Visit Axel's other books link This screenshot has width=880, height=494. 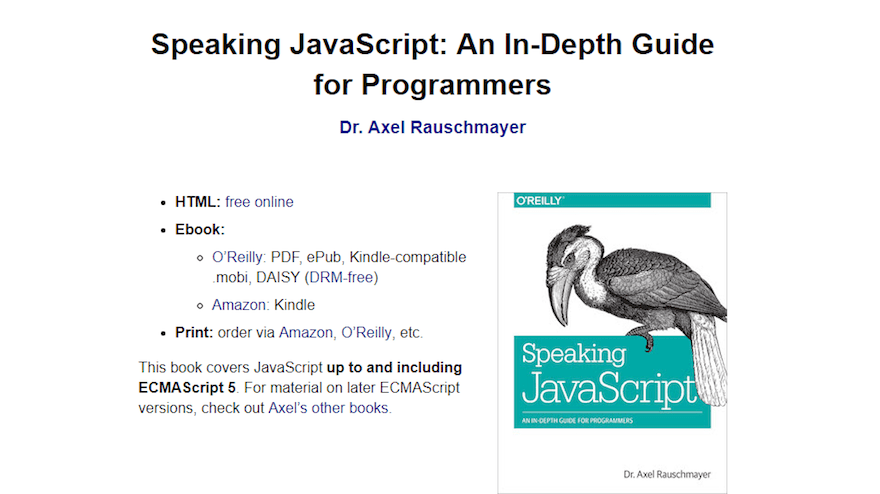328,408
